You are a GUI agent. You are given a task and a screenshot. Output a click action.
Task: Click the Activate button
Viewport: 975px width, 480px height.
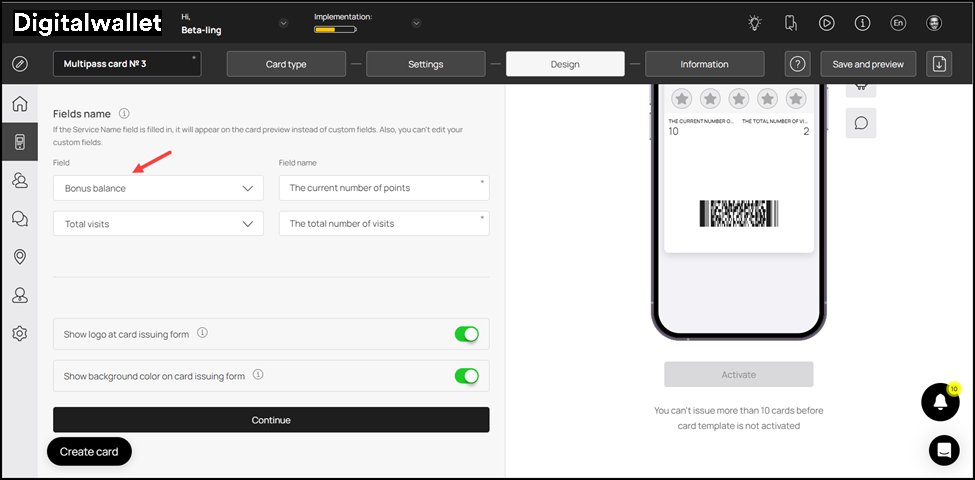click(x=739, y=374)
